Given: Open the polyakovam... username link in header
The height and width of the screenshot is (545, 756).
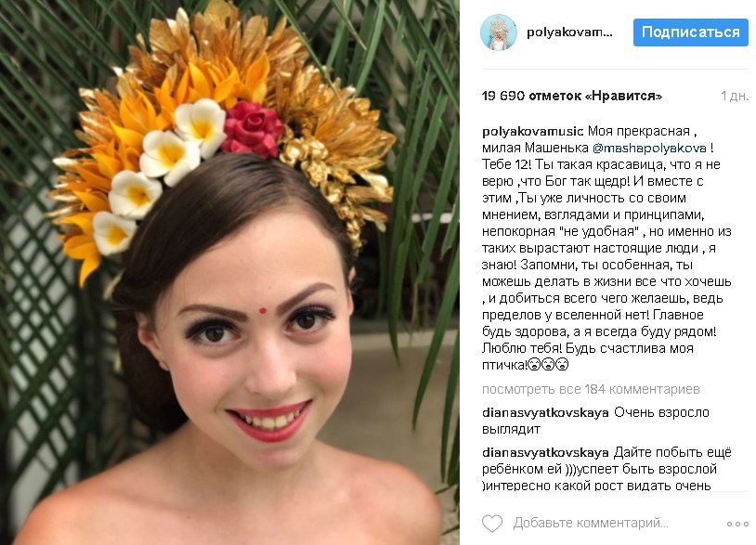Looking at the screenshot, I should point(569,32).
